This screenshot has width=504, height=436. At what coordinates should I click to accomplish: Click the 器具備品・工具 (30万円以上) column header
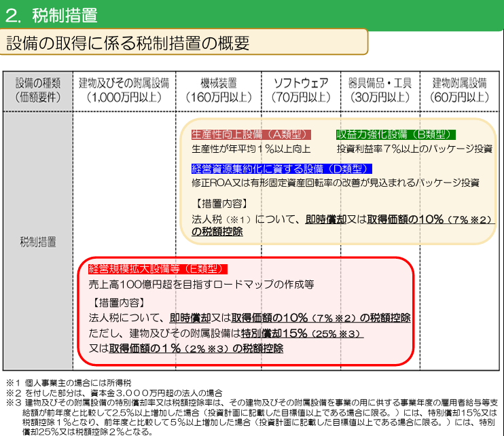click(x=380, y=90)
